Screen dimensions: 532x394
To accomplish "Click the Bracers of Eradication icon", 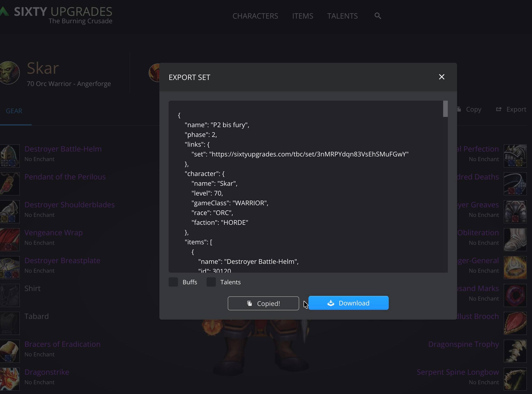I will 9,351.
